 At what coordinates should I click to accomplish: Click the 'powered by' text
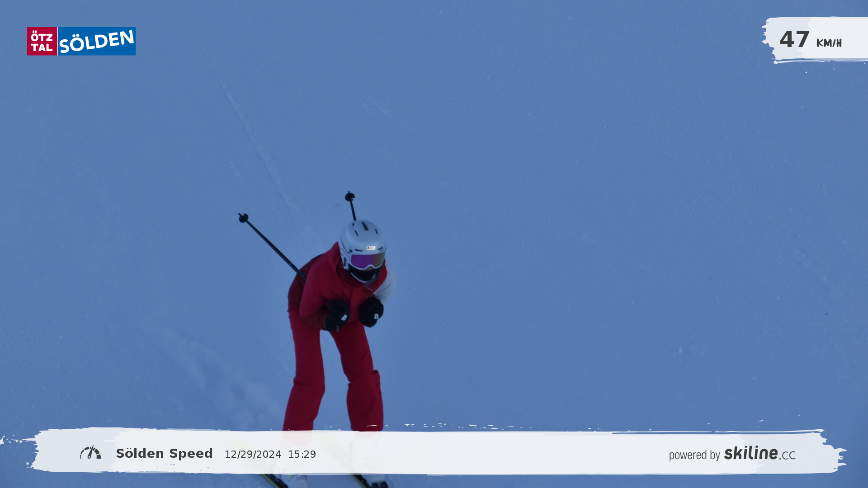694,455
